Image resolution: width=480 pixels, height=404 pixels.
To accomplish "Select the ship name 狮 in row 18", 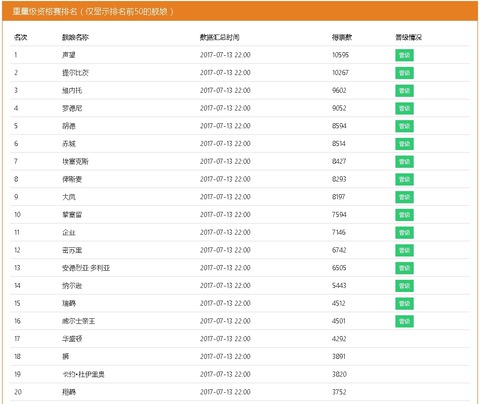I will (66, 356).
